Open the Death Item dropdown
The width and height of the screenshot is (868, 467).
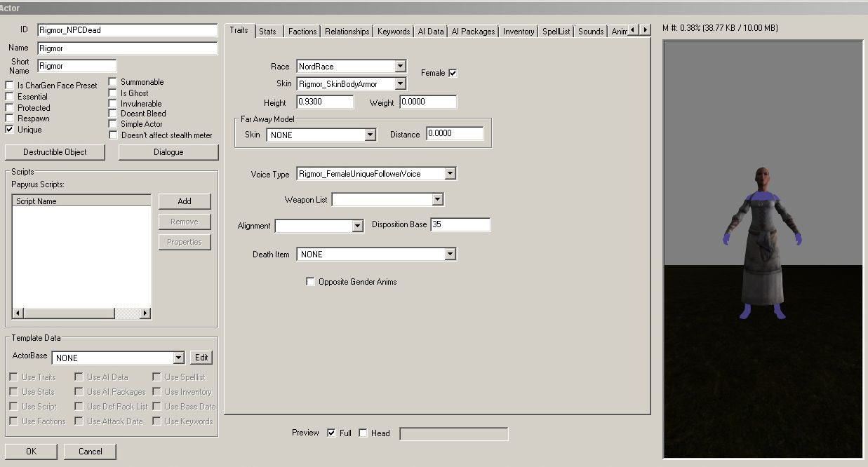450,255
